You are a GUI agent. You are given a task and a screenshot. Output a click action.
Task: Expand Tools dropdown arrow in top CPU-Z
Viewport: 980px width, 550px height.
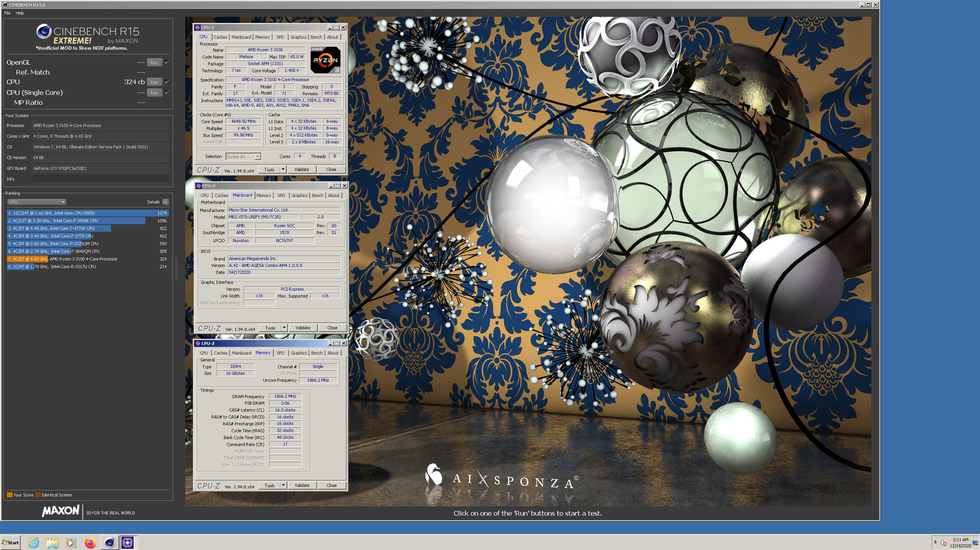(283, 169)
